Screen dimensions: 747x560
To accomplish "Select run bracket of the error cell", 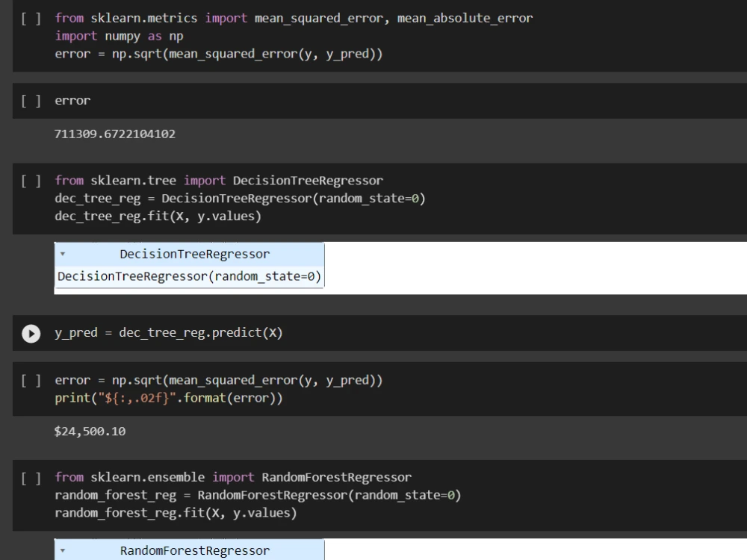I will [x=31, y=101].
